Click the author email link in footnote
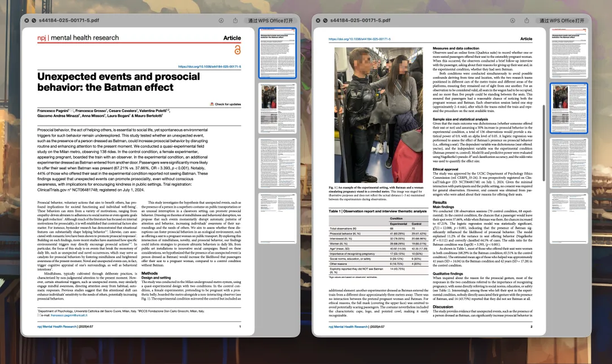 [69, 315]
